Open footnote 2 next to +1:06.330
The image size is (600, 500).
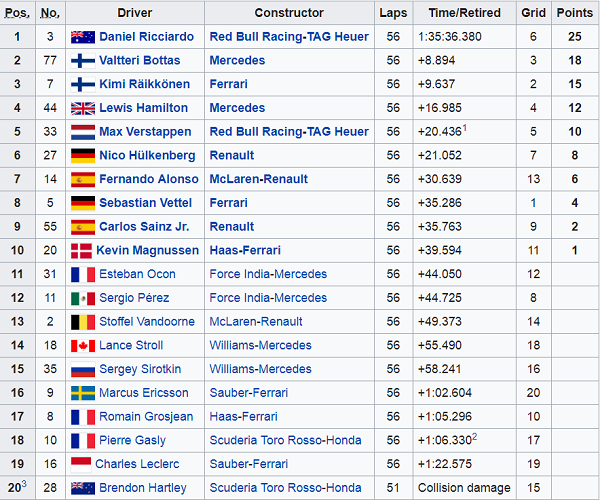[x=474, y=436]
